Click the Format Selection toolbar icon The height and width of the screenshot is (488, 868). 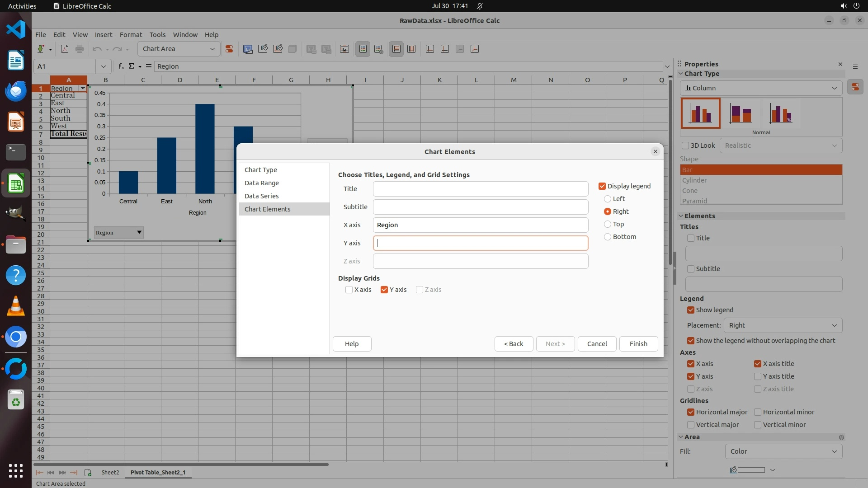[229, 49]
